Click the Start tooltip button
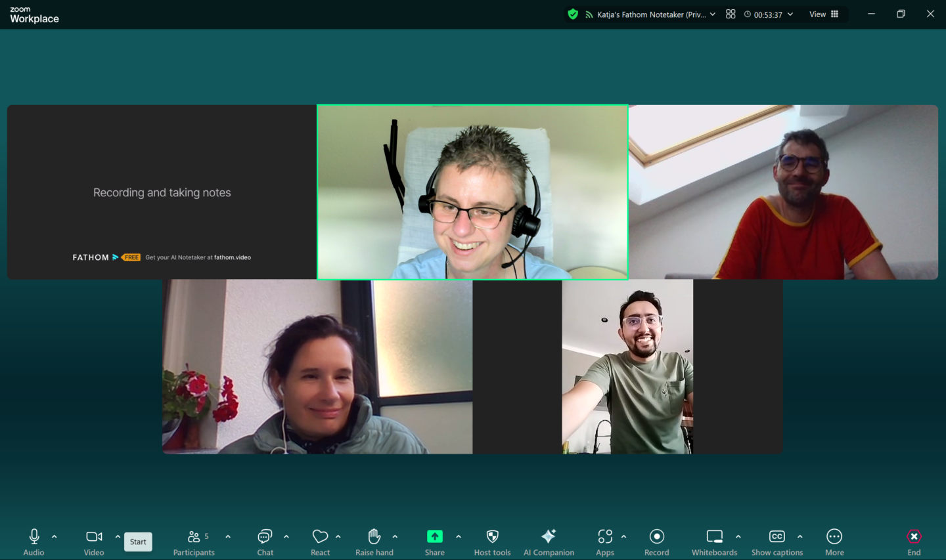 [x=138, y=542]
